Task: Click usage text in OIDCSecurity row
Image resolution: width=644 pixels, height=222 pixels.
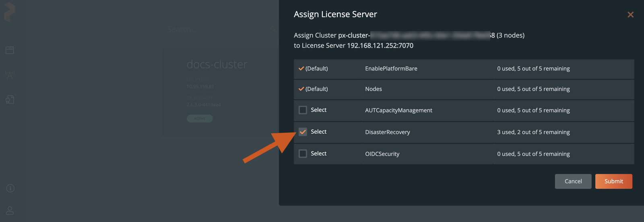Action: [533, 154]
